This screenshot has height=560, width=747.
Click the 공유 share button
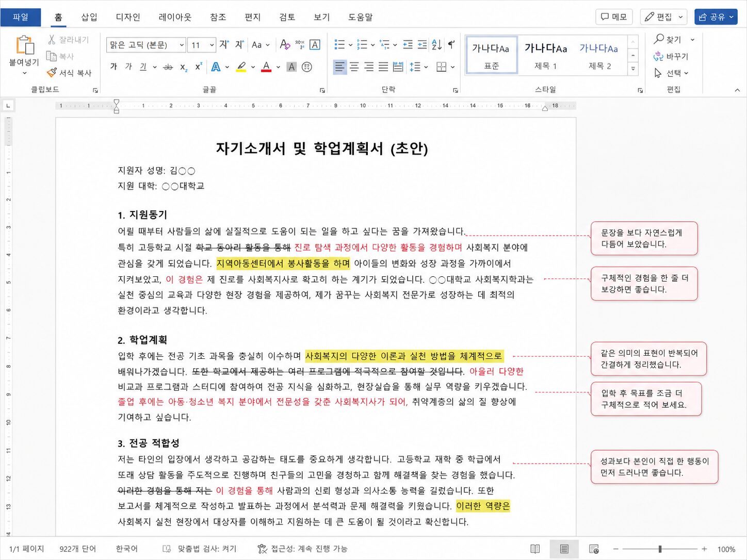click(716, 17)
